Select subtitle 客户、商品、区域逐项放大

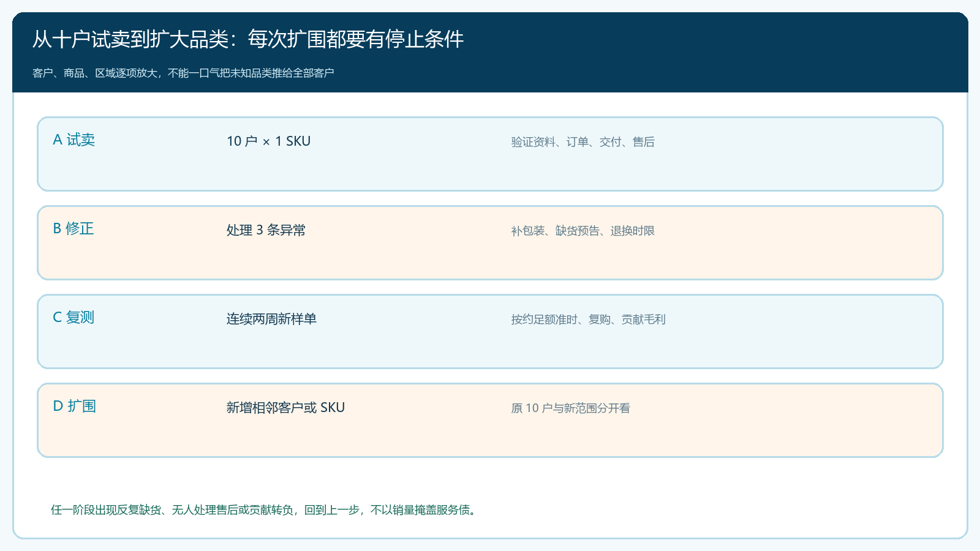pyautogui.click(x=183, y=73)
